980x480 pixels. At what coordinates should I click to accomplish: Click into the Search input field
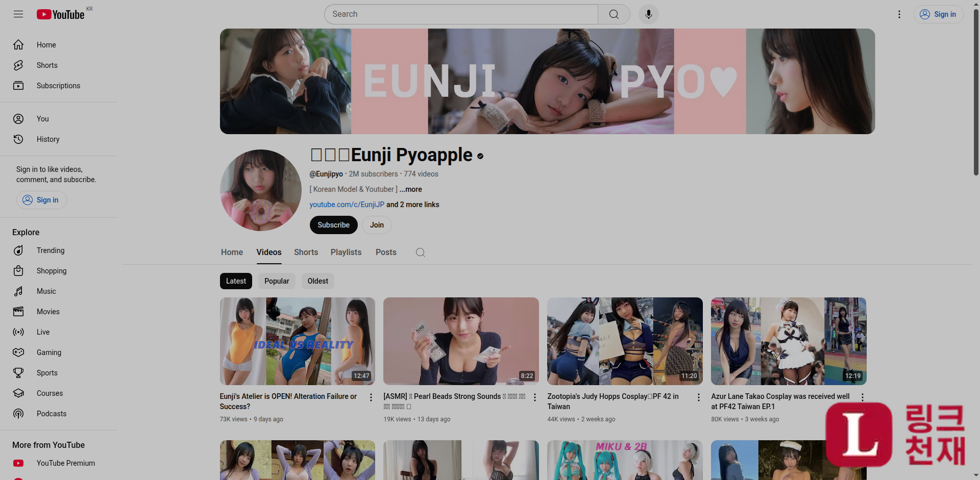click(461, 14)
